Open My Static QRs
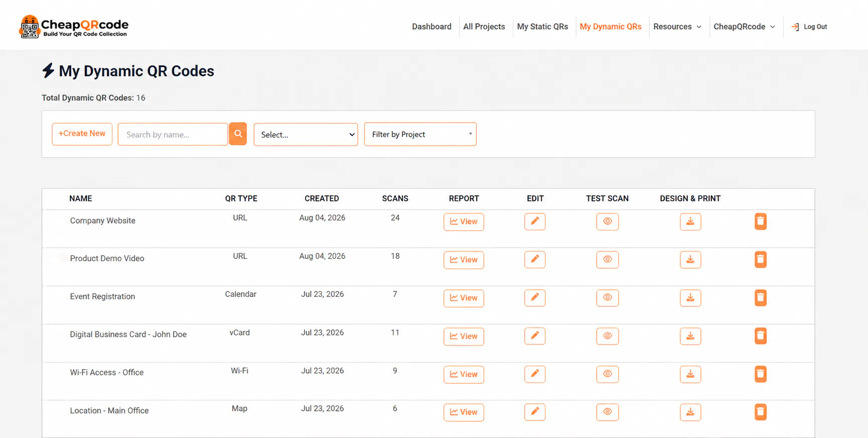Screen dimensions: 868x438 542,27
